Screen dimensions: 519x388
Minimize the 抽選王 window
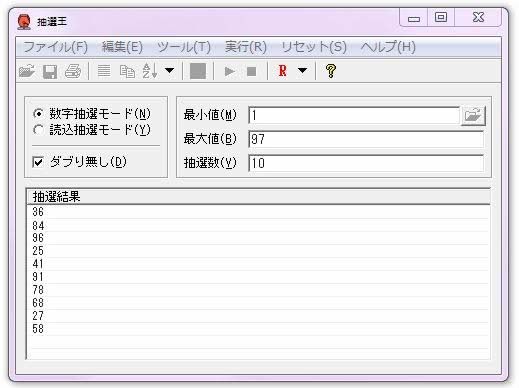click(414, 18)
